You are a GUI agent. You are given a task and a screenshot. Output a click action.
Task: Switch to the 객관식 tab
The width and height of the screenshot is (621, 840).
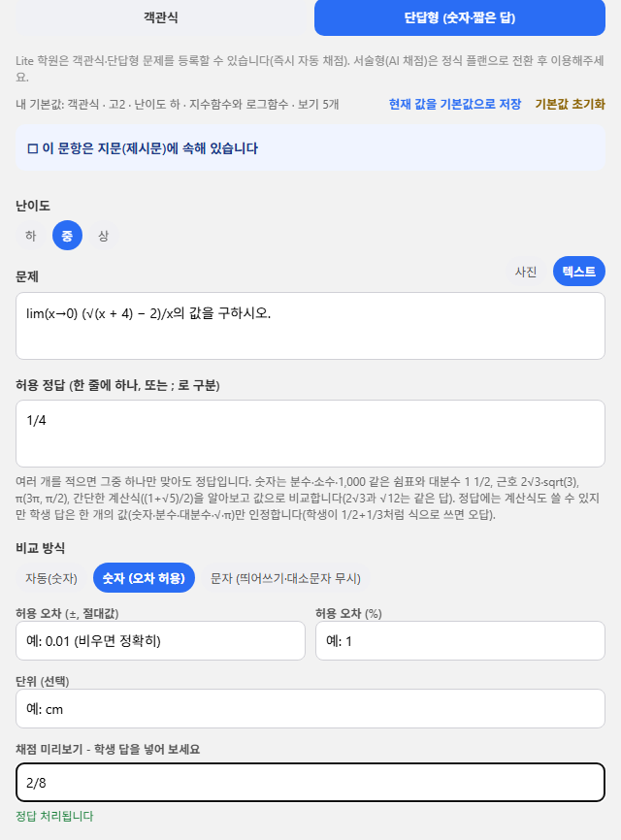(161, 17)
